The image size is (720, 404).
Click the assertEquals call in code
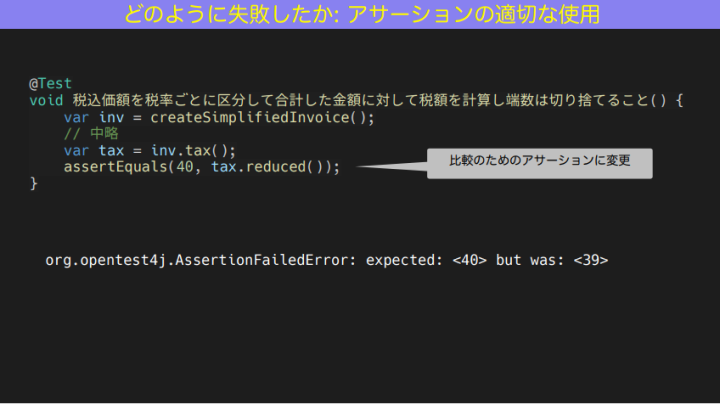[x=202, y=167]
